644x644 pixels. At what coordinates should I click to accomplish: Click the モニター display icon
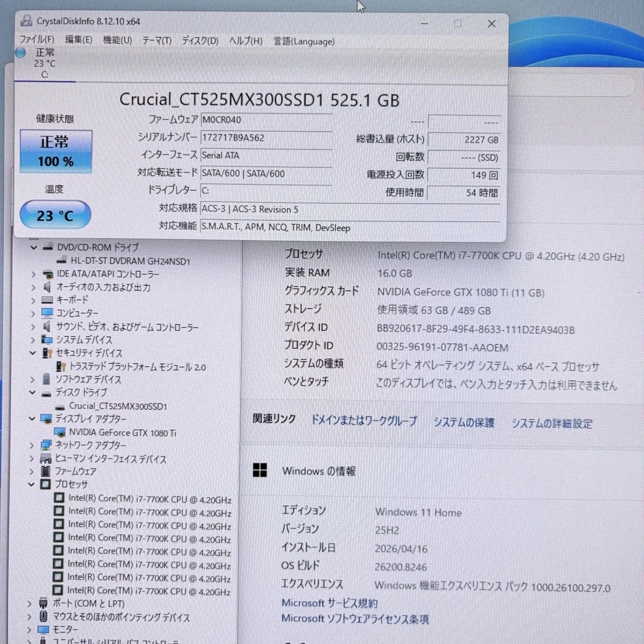click(x=43, y=630)
